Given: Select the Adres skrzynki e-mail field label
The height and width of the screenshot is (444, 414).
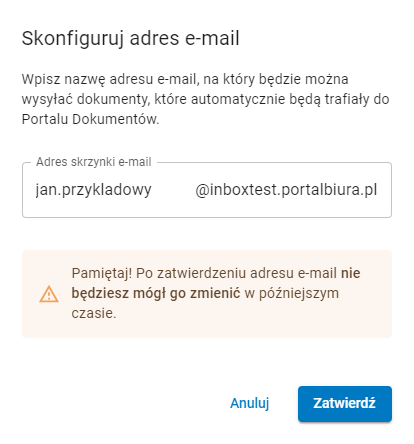Looking at the screenshot, I should [94, 162].
